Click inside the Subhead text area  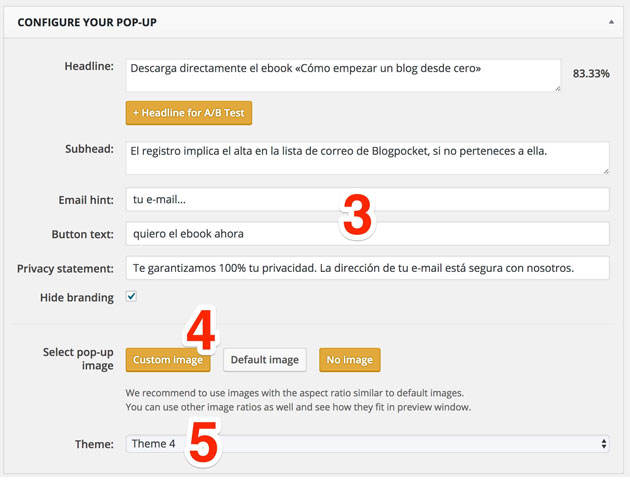(x=367, y=157)
